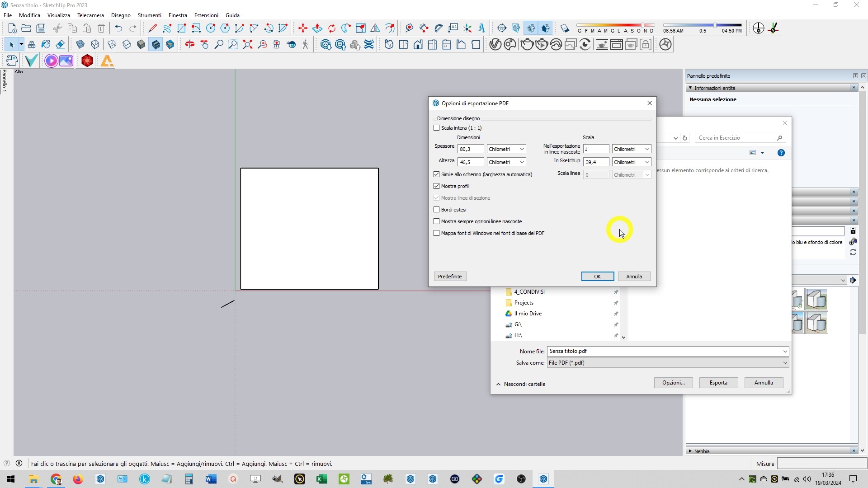Toggle the shadows display button
Viewport: 868px width, 488px height.
pos(565,28)
